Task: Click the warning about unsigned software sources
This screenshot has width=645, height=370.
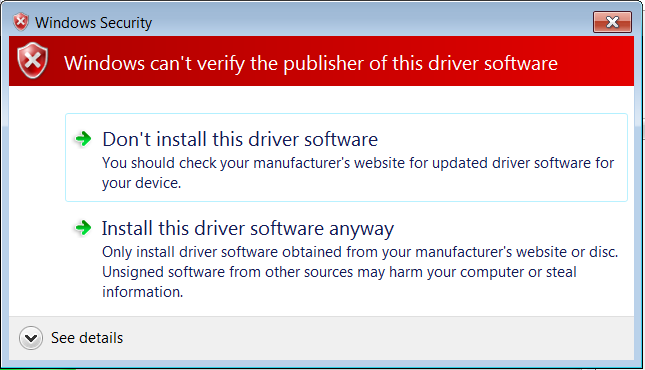Action: click(x=339, y=272)
